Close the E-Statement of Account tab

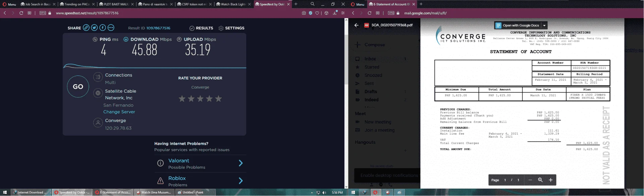414,4
